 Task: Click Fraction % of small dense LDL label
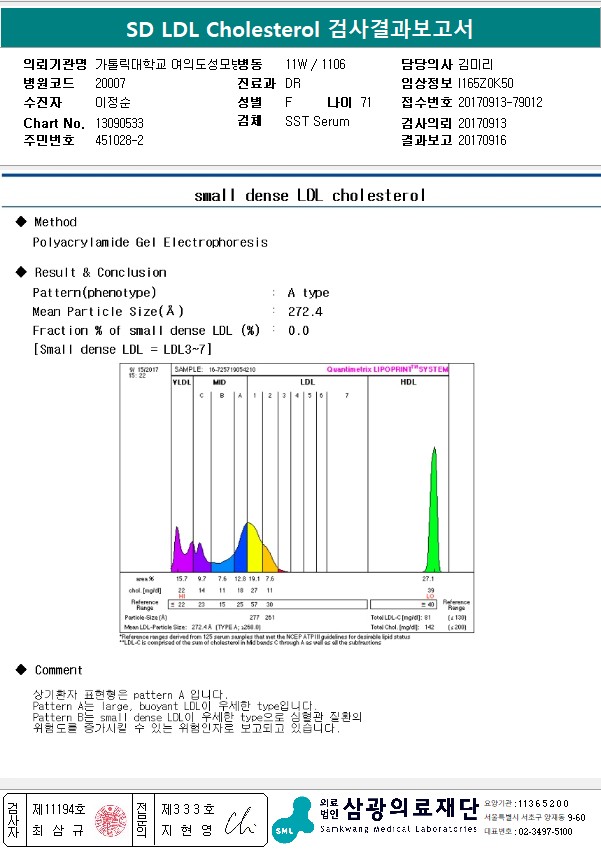coord(146,330)
